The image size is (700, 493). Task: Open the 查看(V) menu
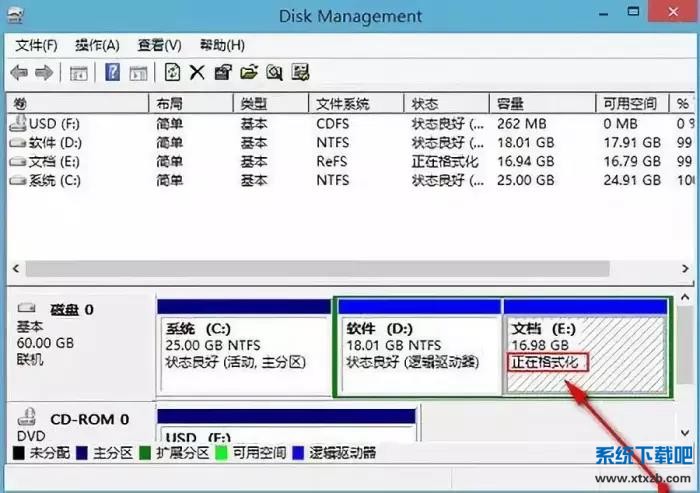[x=159, y=45]
